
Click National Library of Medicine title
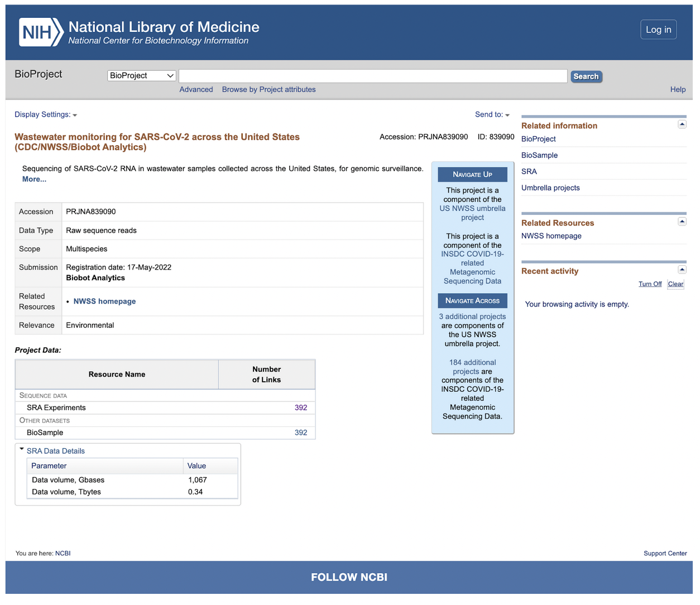164,27
